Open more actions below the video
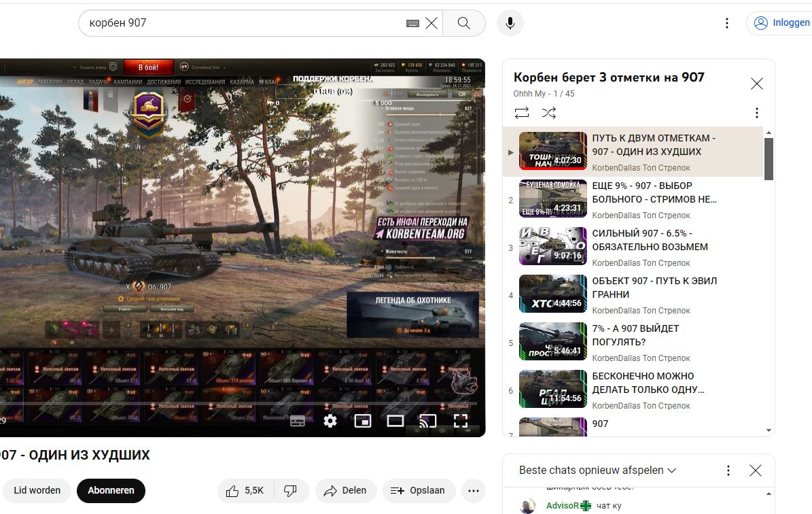 474,490
